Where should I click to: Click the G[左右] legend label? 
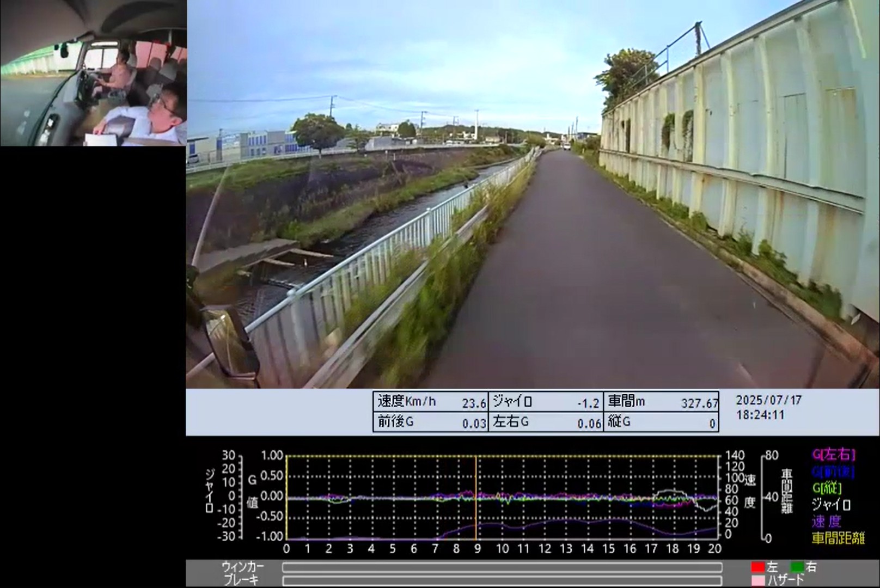click(833, 455)
